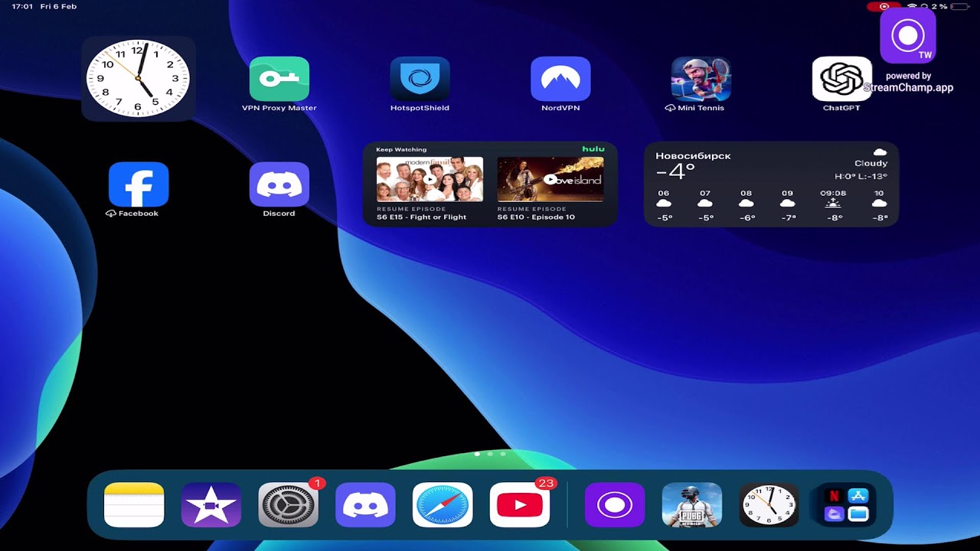980x551 pixels.
Task: Tap "S6 E15 - Fight or Flight" title
Action: click(421, 217)
